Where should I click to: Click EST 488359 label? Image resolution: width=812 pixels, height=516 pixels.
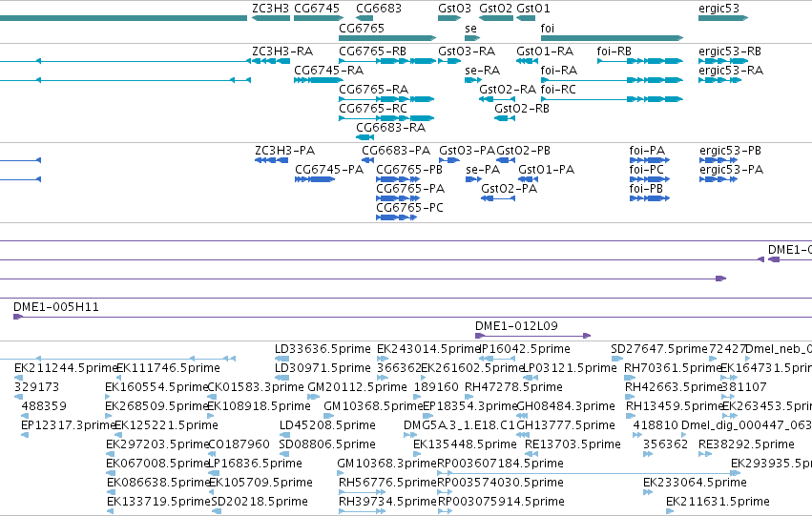coord(44,406)
